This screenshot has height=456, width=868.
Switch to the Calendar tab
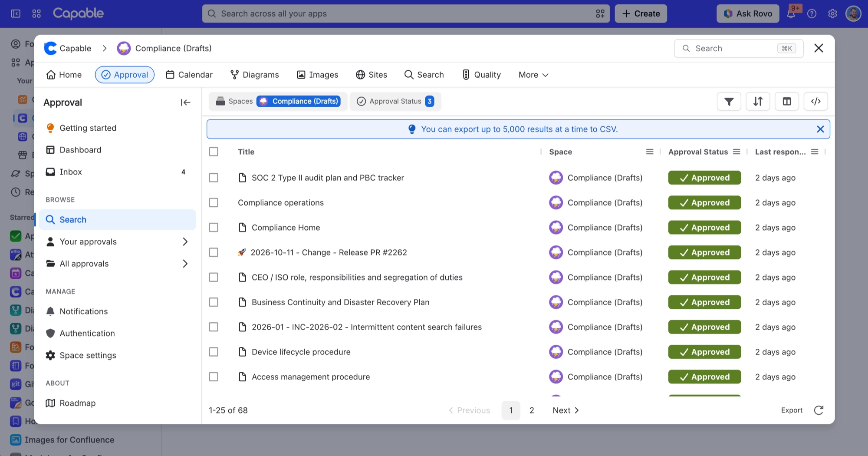(x=189, y=75)
